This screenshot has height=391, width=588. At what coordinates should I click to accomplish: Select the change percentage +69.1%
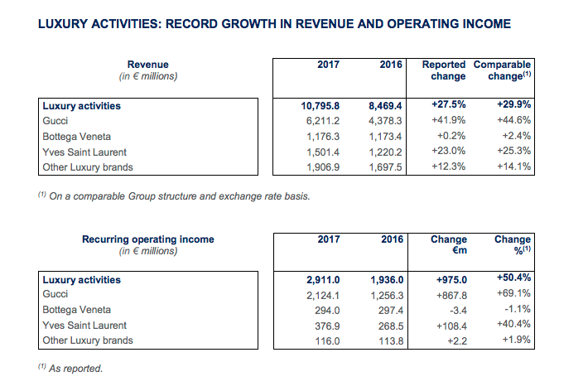pos(513,293)
